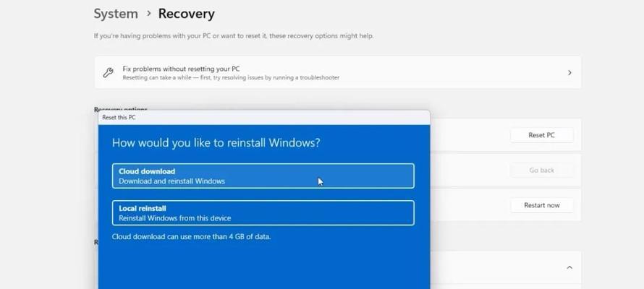
Task: Click the wrench troubleshooter icon
Action: 108,72
